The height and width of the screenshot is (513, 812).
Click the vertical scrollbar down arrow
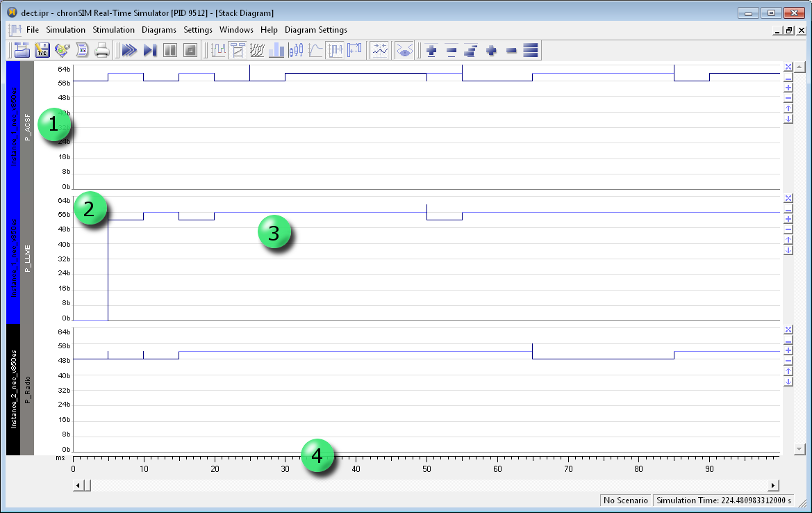(799, 449)
